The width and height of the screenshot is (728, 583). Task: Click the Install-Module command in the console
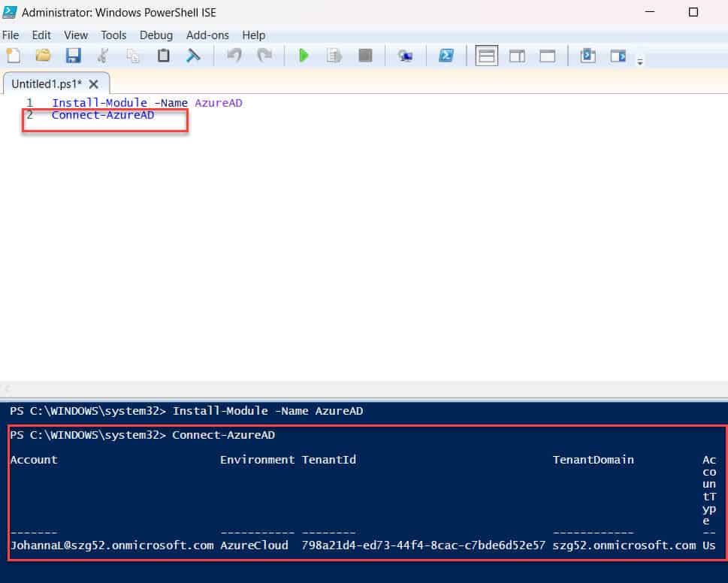267,411
